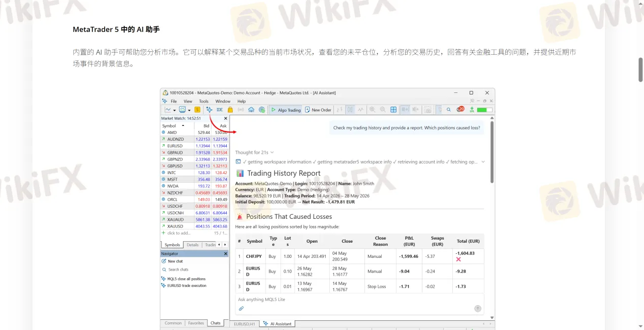Click the yellow shopping bag Market icon
The height and width of the screenshot is (330, 644).
click(x=230, y=110)
